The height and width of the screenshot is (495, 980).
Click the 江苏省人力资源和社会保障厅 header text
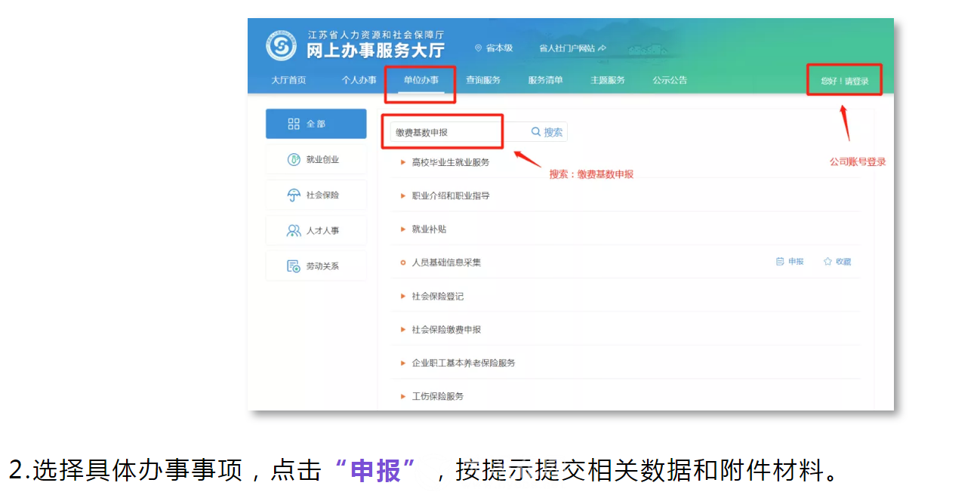pyautogui.click(x=375, y=35)
